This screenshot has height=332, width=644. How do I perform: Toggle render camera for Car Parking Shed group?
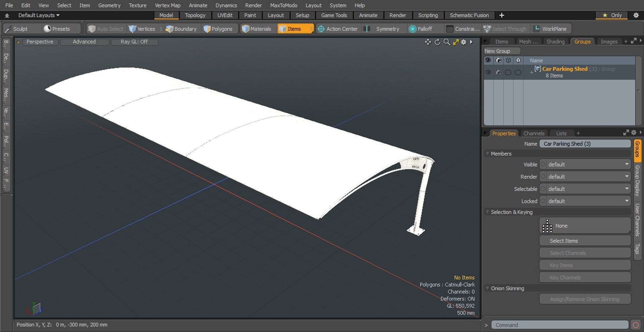coord(498,72)
